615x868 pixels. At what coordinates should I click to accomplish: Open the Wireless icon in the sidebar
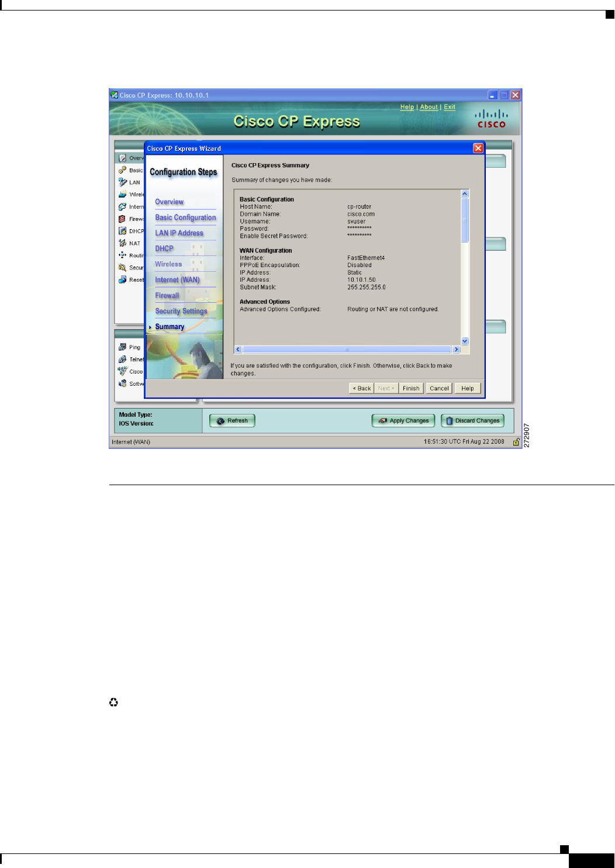tap(123, 195)
